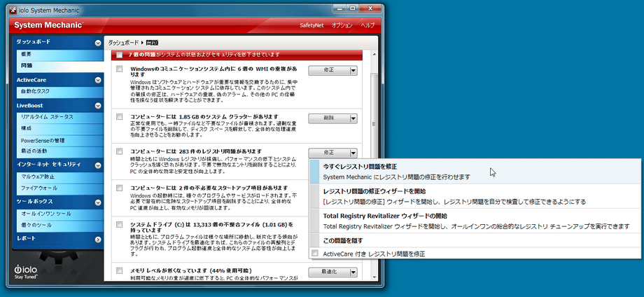
Task: Click the iolo System Mechanic title bar icon
Action: pos(13,10)
